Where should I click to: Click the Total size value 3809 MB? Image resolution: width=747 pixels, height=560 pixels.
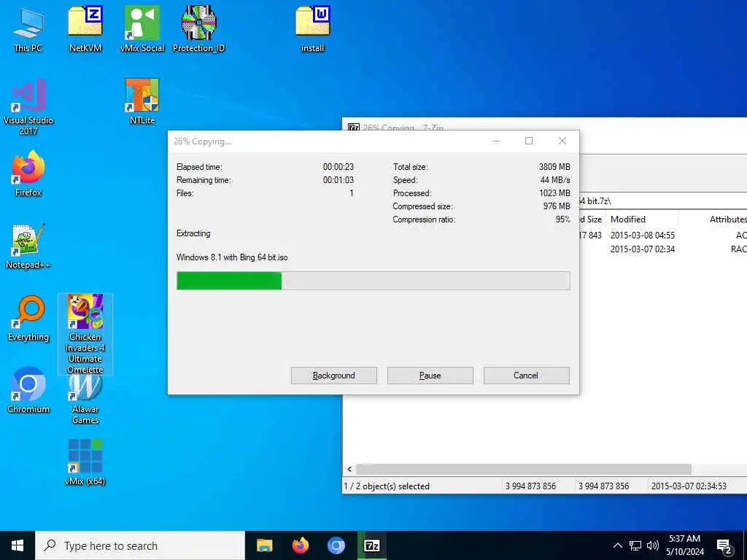tap(554, 167)
